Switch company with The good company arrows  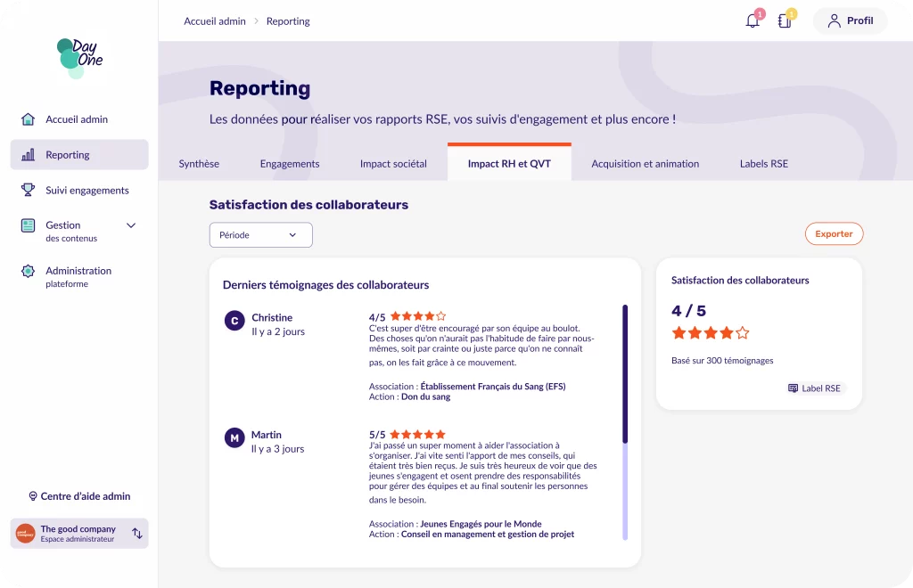(137, 534)
